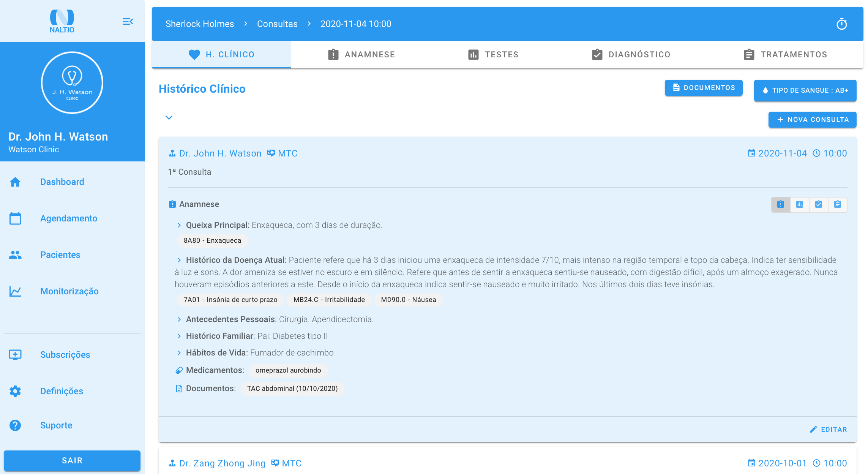Collapse the chevron under Histórico Clínico
Screen dimensions: 868x474
(169, 118)
